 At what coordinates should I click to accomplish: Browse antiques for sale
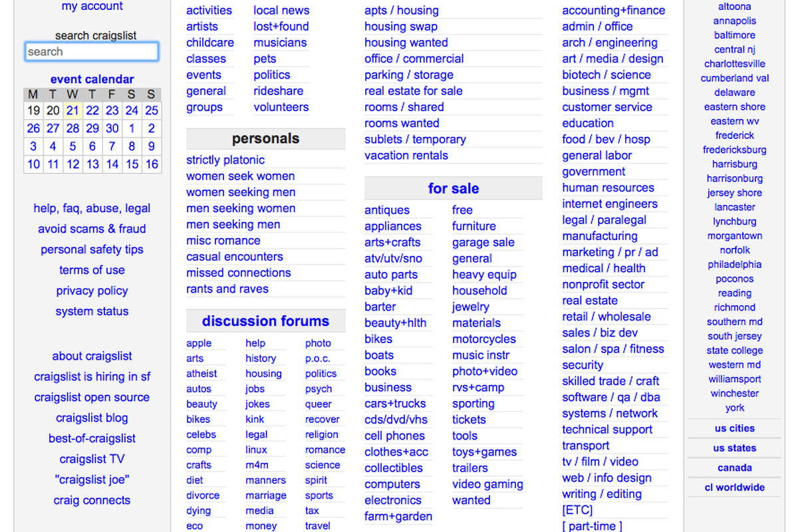pyautogui.click(x=387, y=210)
